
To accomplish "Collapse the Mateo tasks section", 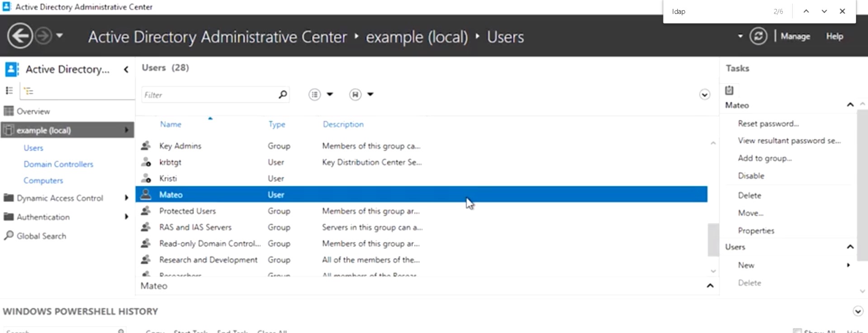I will 850,105.
